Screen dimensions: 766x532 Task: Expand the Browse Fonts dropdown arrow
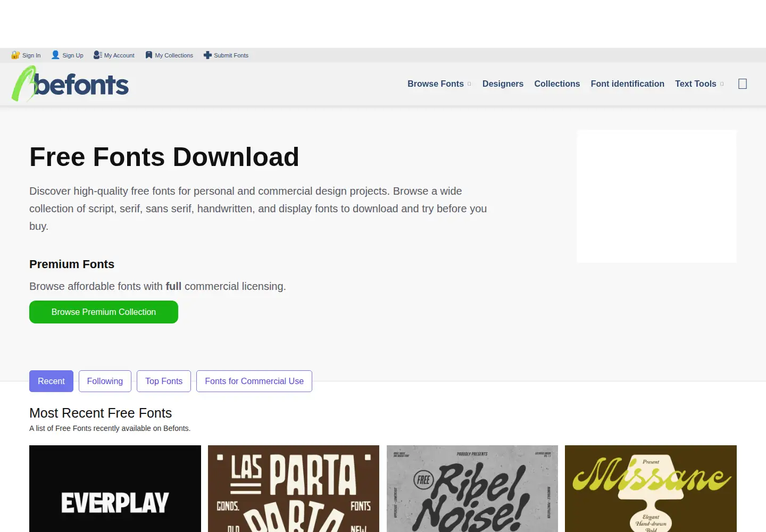(x=469, y=84)
